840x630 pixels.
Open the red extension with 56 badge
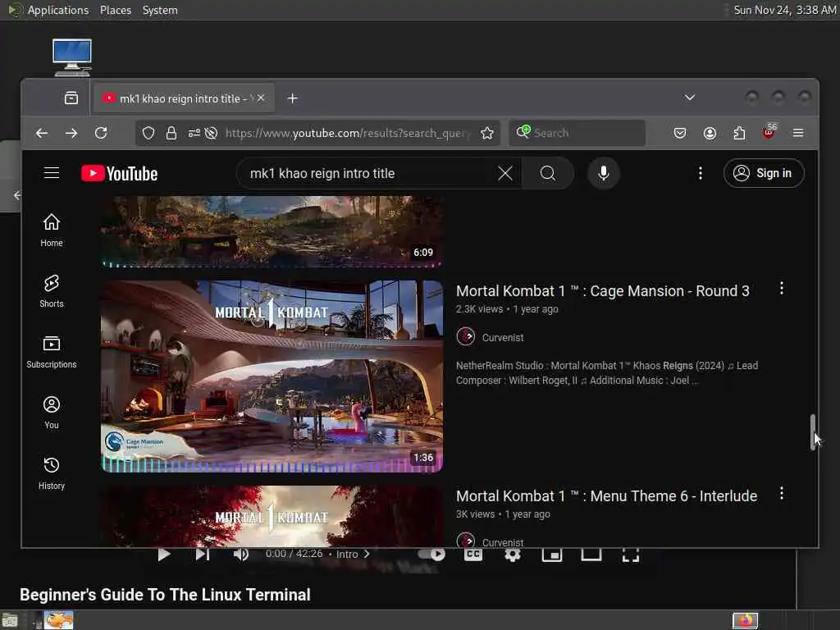(769, 132)
